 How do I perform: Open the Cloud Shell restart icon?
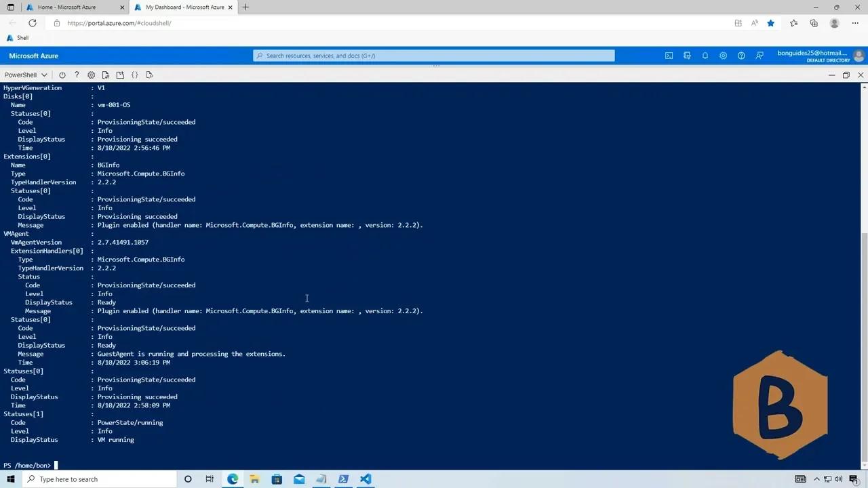coord(62,75)
